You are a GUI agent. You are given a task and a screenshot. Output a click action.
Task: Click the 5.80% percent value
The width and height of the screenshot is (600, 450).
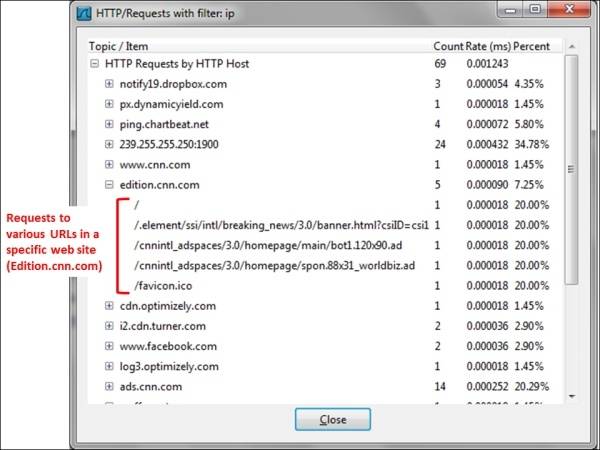529,124
